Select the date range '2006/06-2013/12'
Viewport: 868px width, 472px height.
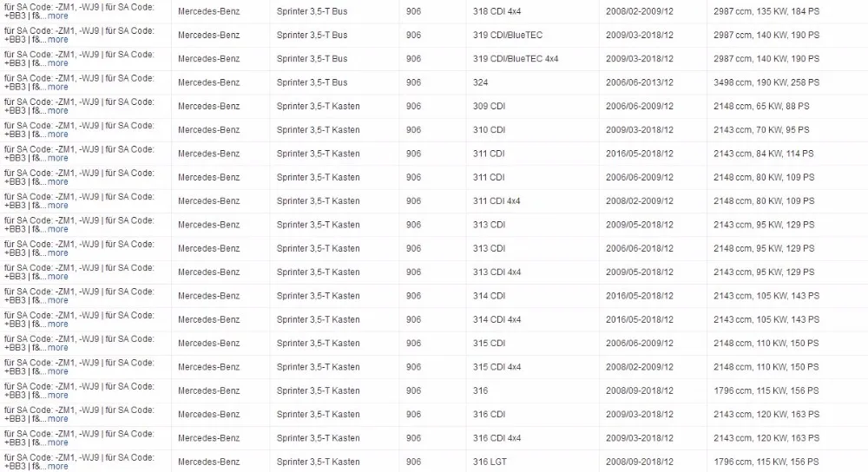(640, 82)
